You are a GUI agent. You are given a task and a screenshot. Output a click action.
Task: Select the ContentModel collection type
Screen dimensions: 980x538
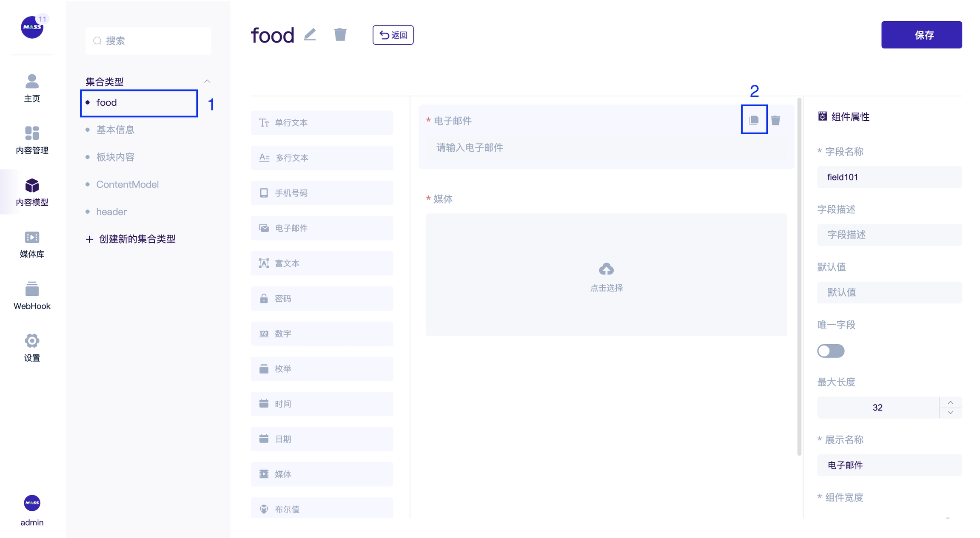point(127,184)
